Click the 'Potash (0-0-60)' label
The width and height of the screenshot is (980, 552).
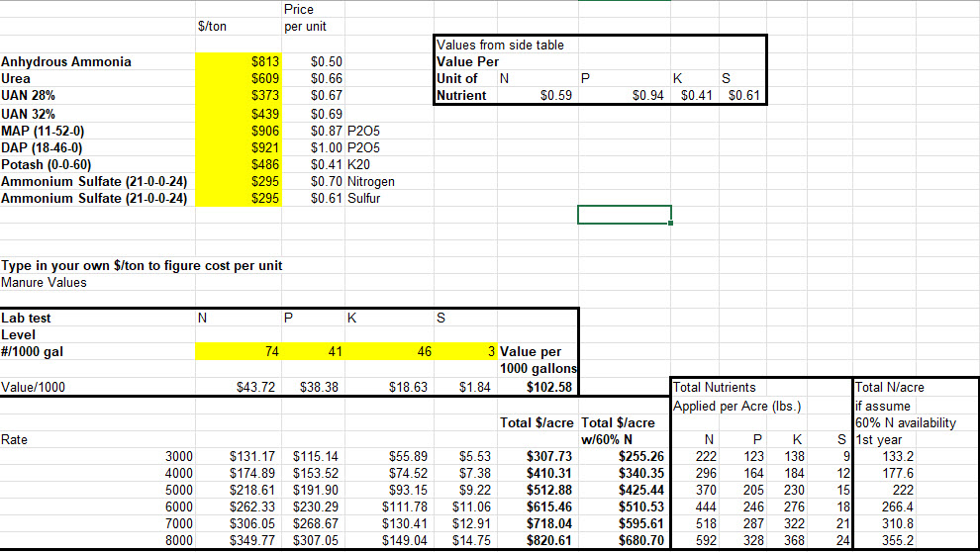click(47, 164)
